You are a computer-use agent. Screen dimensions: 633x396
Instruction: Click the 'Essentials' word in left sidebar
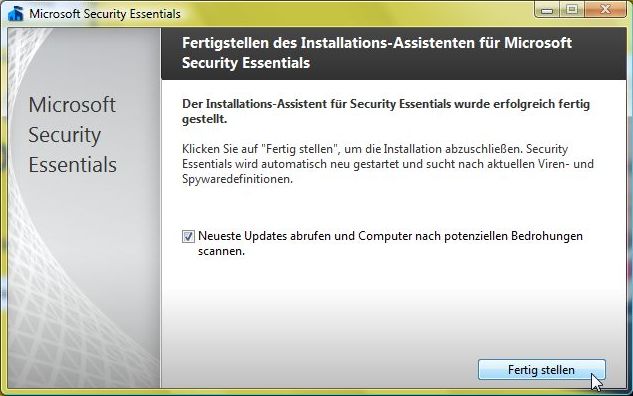click(x=73, y=165)
